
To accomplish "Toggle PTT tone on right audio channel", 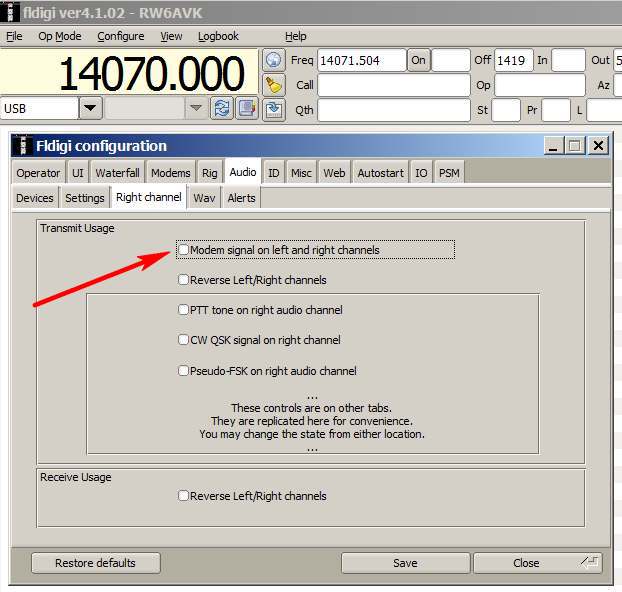I will click(183, 310).
